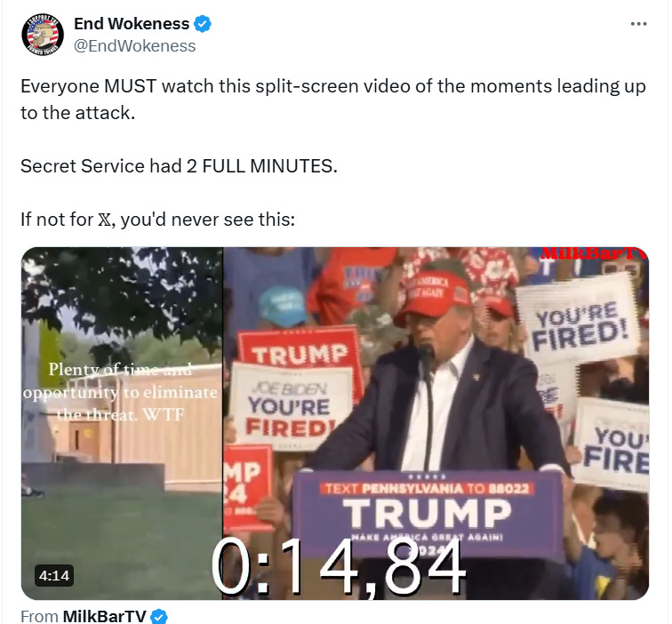Open the three-dot more options menu
This screenshot has width=672, height=624.
pyautogui.click(x=638, y=24)
